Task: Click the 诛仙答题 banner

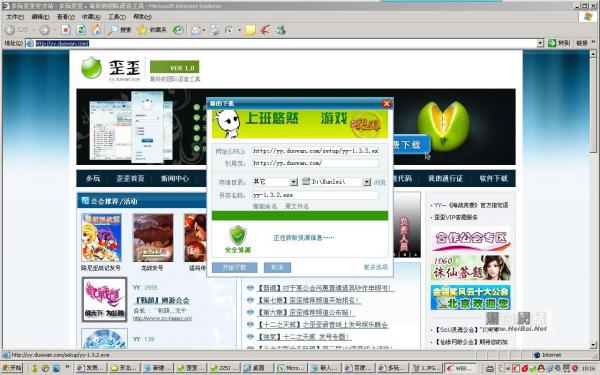Action: click(471, 267)
